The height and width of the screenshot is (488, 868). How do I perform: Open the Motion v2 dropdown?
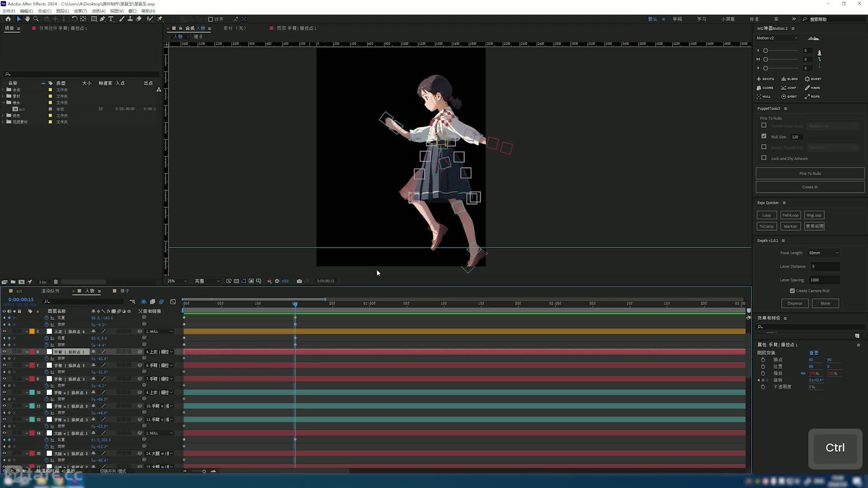(778, 38)
